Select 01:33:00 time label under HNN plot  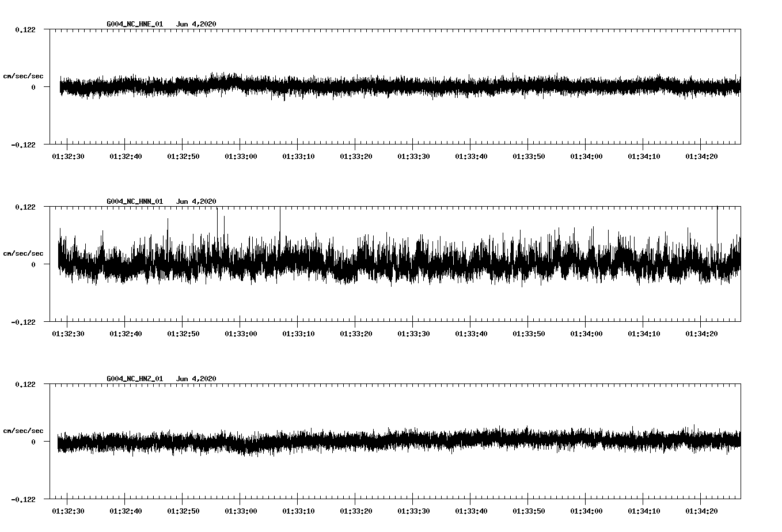pos(241,334)
